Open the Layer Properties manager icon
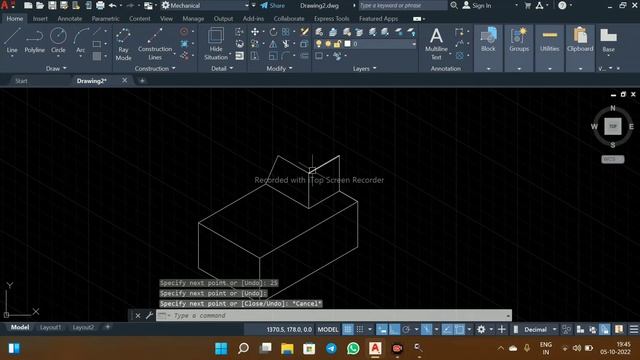640x360 pixels. click(319, 32)
